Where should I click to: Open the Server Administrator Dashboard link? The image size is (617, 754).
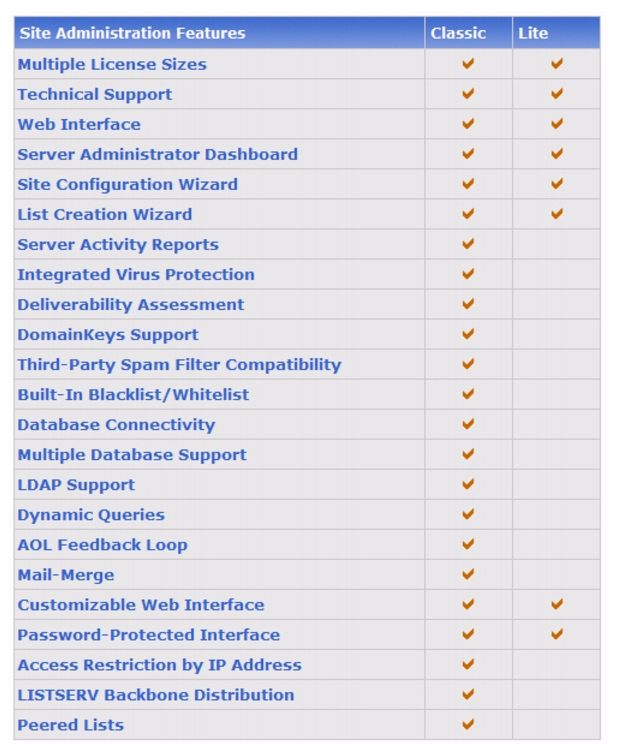click(158, 154)
